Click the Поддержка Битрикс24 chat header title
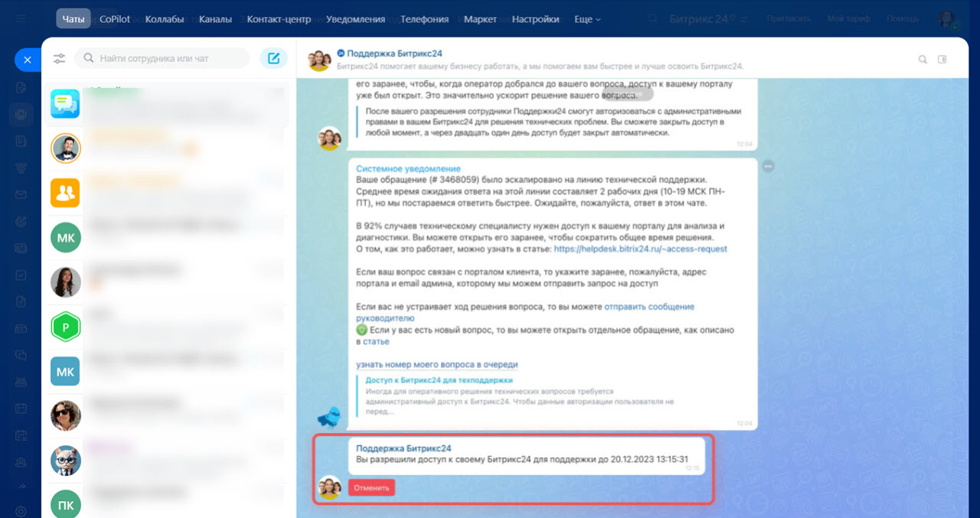 (x=393, y=54)
